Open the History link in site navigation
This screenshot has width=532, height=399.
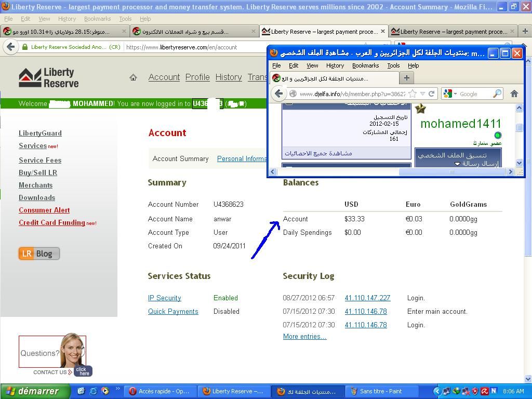pyautogui.click(x=229, y=77)
